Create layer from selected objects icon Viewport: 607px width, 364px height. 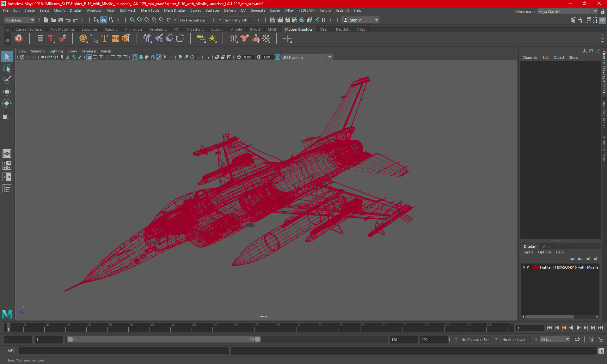596,259
